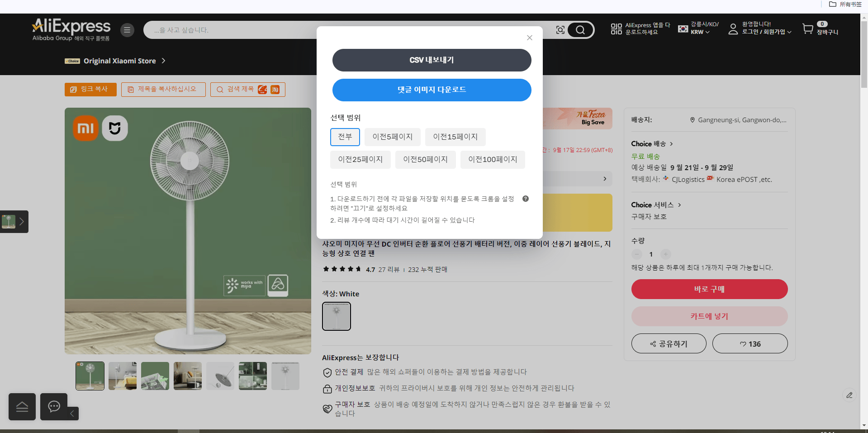This screenshot has height=433, width=868.
Task: Click the 링크 복사 button
Action: click(90, 90)
